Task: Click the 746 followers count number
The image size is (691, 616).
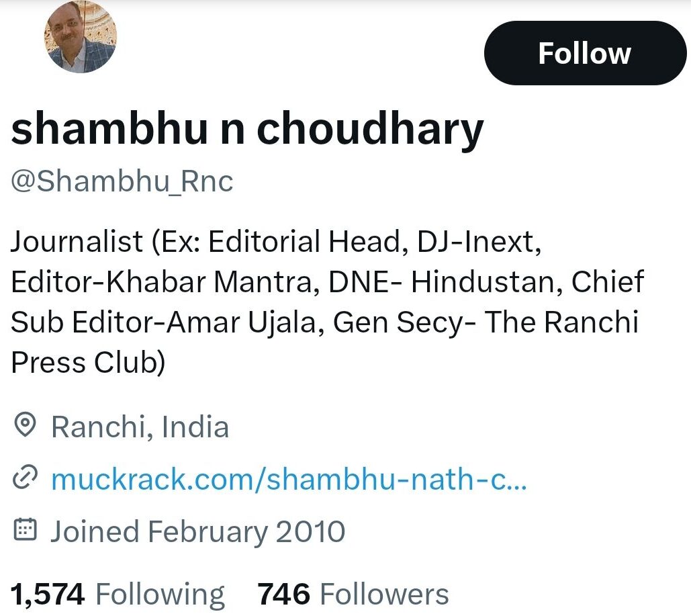Action: (x=284, y=594)
